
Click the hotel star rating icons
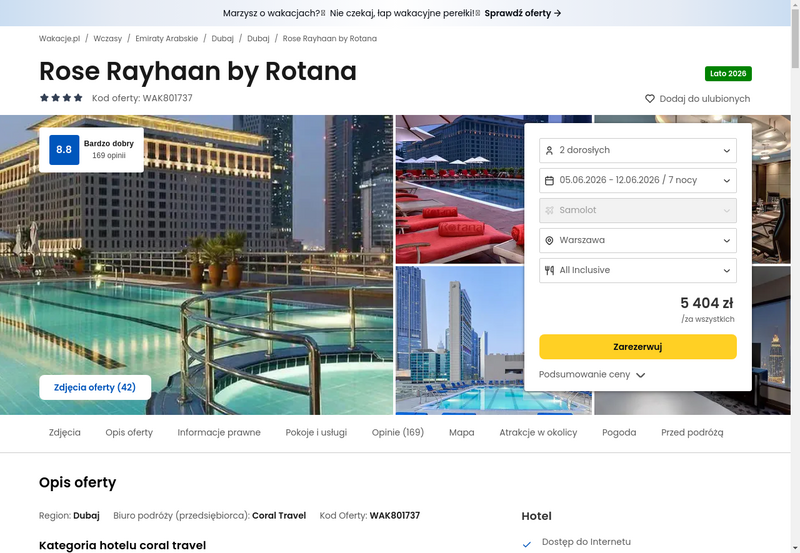[61, 98]
